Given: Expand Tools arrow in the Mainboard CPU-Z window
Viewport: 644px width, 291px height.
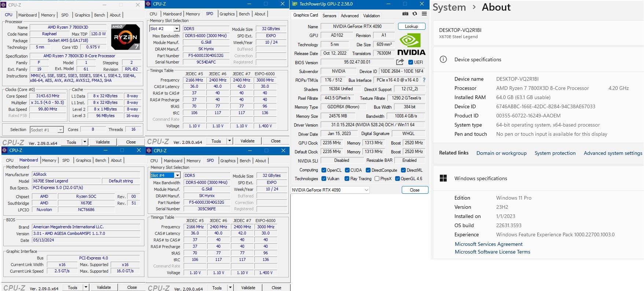Looking at the screenshot, I should click(x=86, y=287).
